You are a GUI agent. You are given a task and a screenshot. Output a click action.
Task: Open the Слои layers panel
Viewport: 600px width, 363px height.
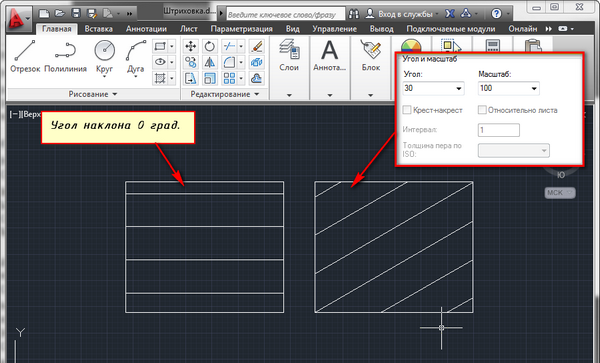tap(289, 55)
